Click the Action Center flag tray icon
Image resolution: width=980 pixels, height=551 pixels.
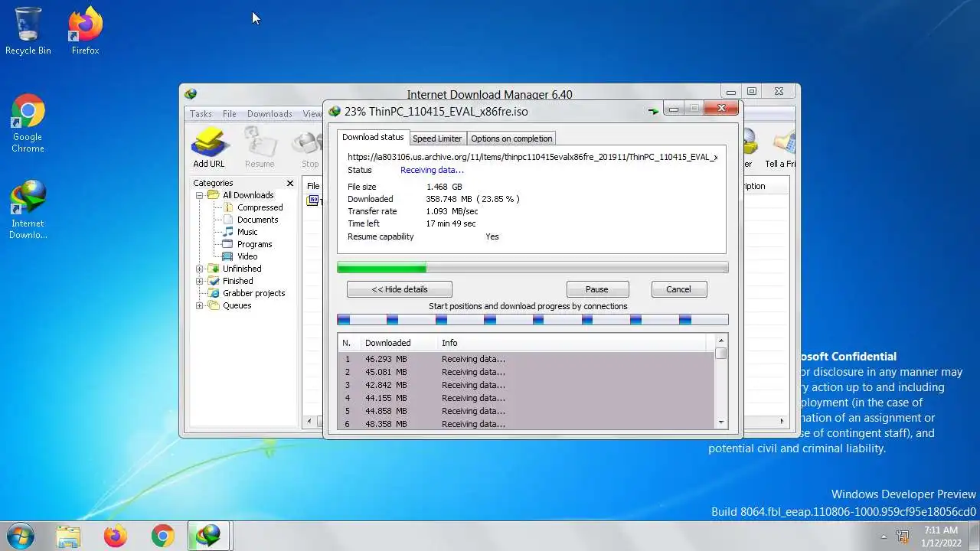tap(903, 536)
